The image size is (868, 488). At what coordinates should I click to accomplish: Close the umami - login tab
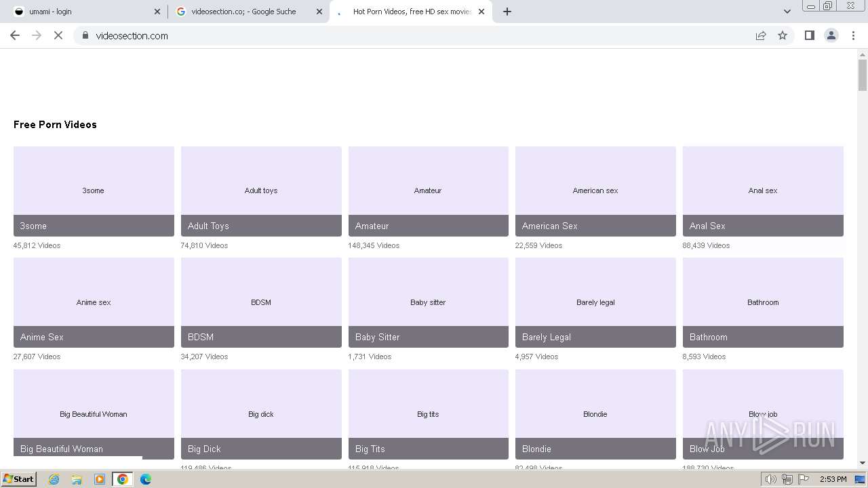click(157, 12)
